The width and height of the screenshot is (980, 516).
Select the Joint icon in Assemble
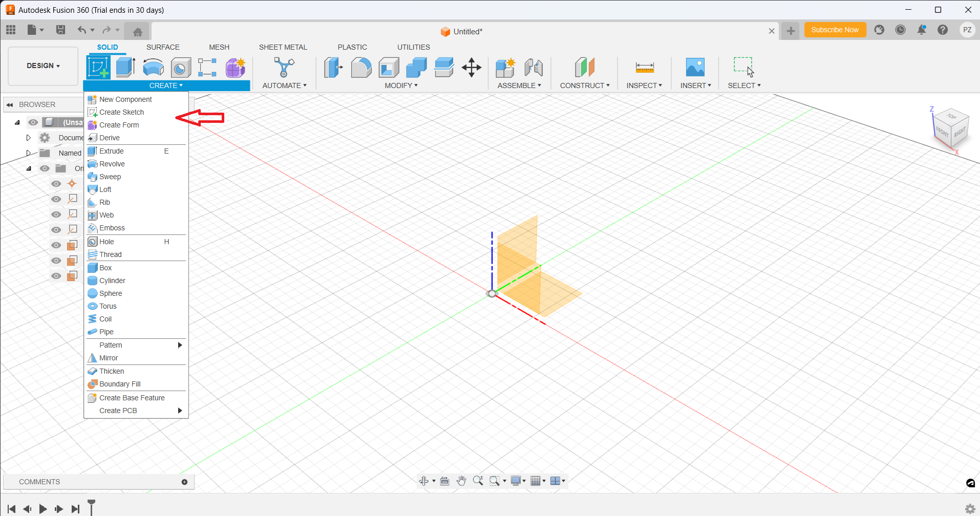pos(533,68)
